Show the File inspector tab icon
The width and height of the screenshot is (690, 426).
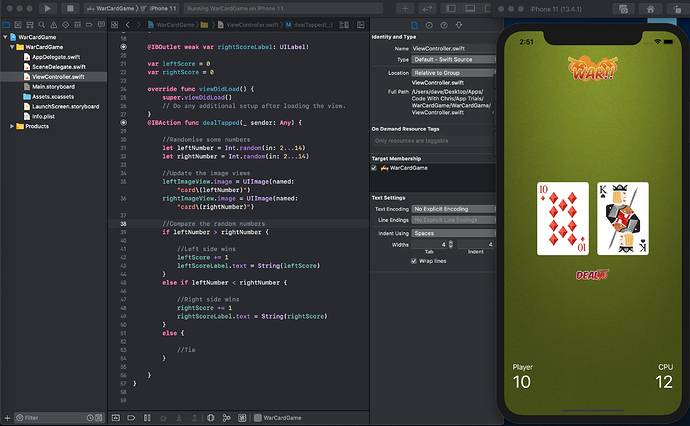(x=413, y=23)
